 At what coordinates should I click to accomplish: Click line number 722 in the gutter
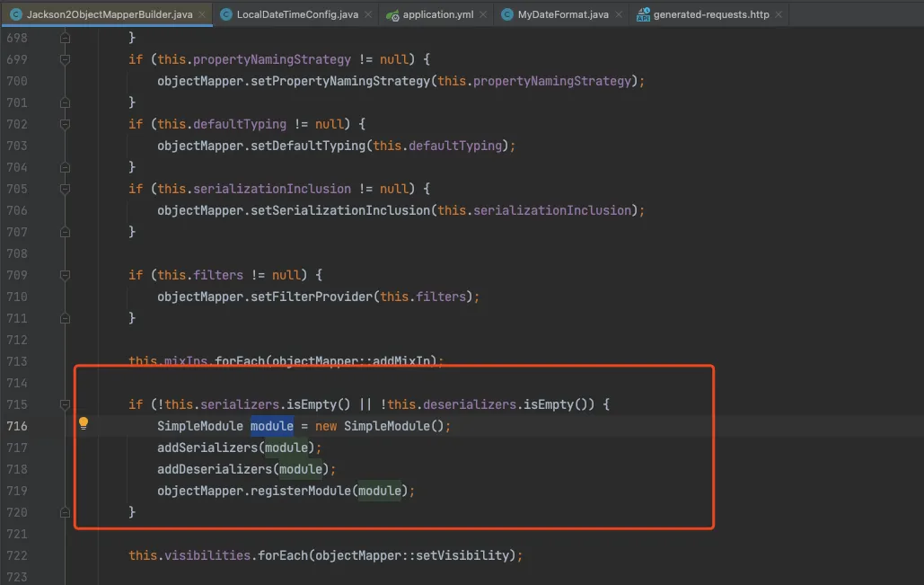(17, 555)
